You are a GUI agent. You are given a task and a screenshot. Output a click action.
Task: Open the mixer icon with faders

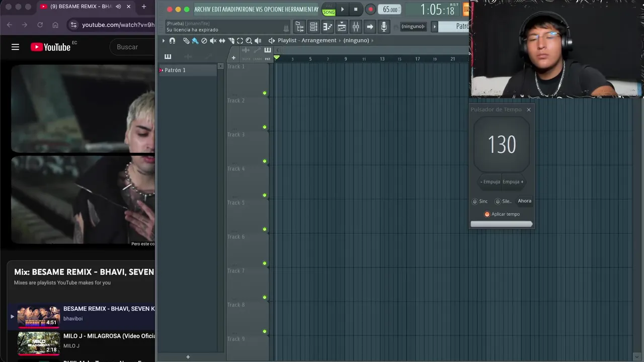tap(356, 26)
